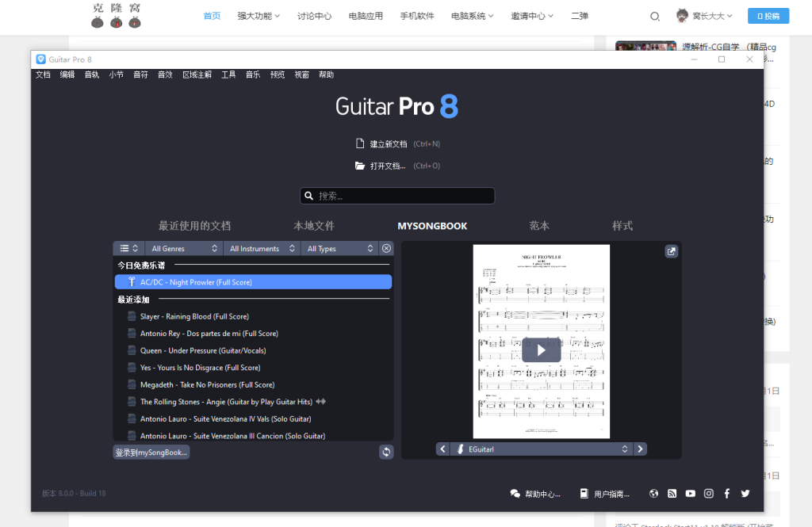This screenshot has width=812, height=527.
Task: Click score icon beside Slayer - Raining Blood
Action: tap(132, 315)
